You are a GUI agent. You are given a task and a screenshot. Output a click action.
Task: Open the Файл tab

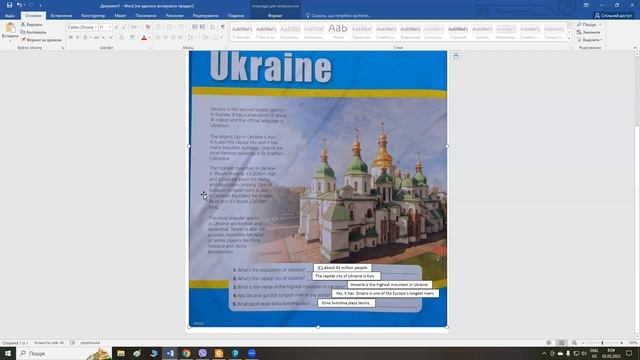10,16
